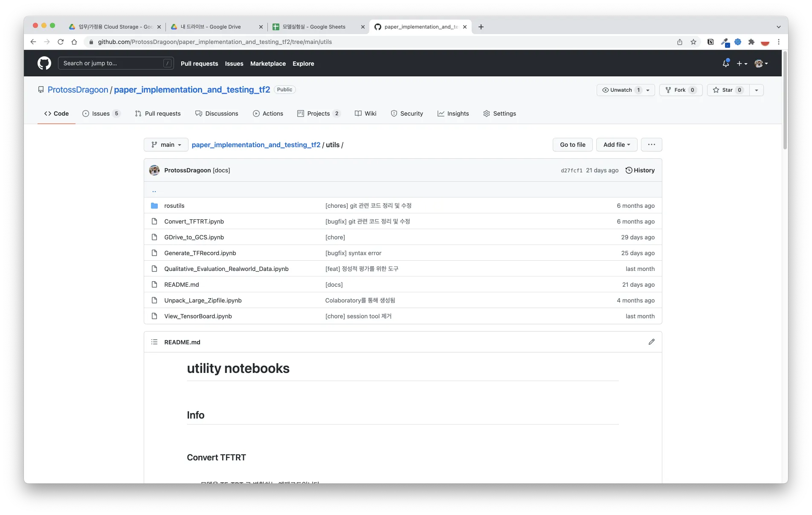The image size is (812, 515).
Task: Open the Actions tab
Action: (268, 113)
